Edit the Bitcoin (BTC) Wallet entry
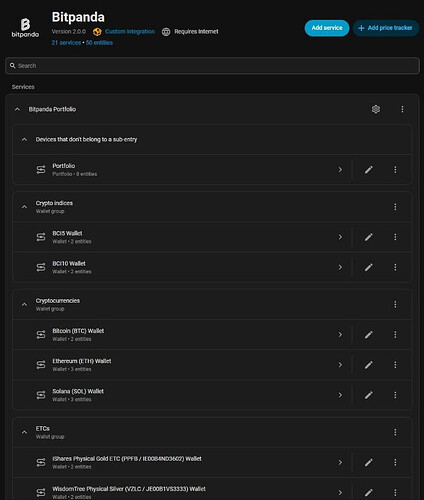Image resolution: width=424 pixels, height=500 pixels. 368,335
